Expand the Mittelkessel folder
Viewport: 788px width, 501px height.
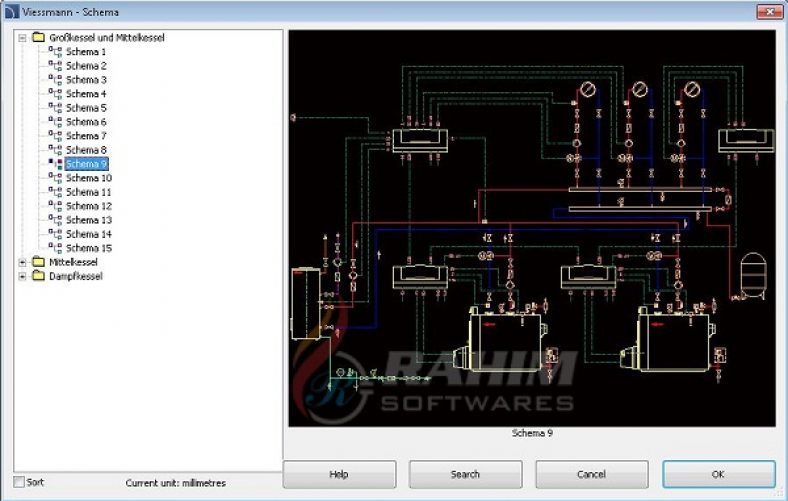[x=22, y=262]
